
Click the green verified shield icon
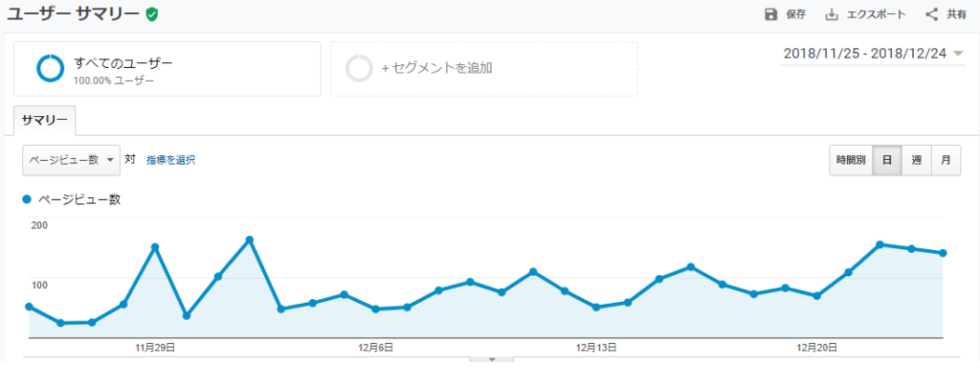151,14
